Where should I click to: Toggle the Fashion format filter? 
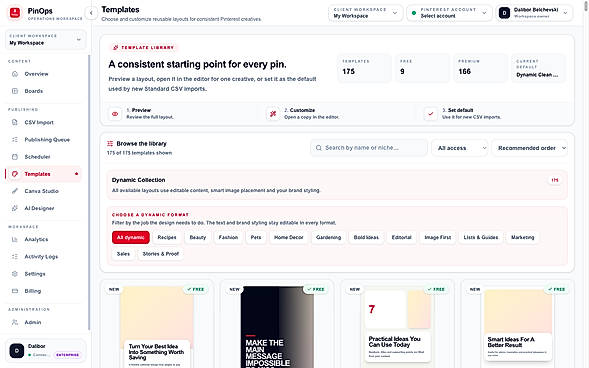pyautogui.click(x=228, y=237)
